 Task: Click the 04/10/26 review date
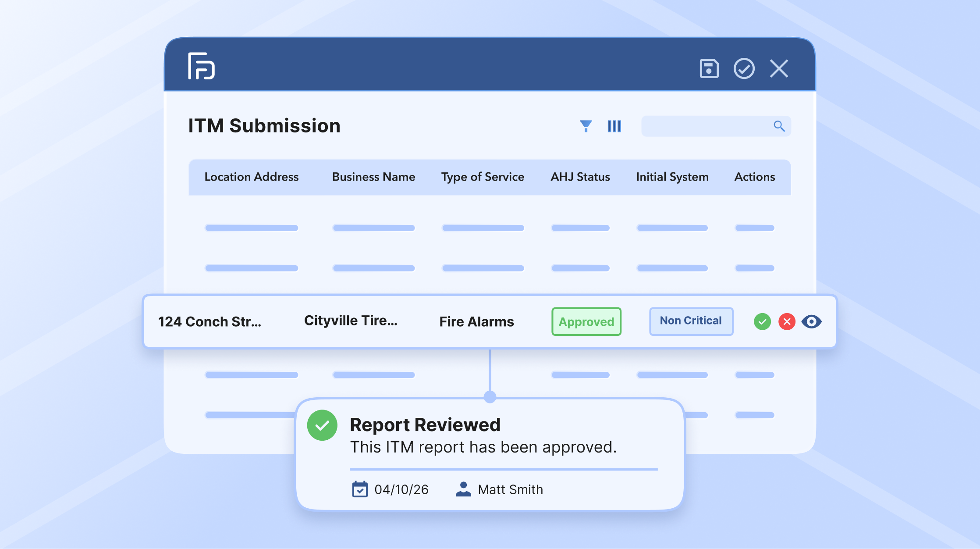[401, 489]
